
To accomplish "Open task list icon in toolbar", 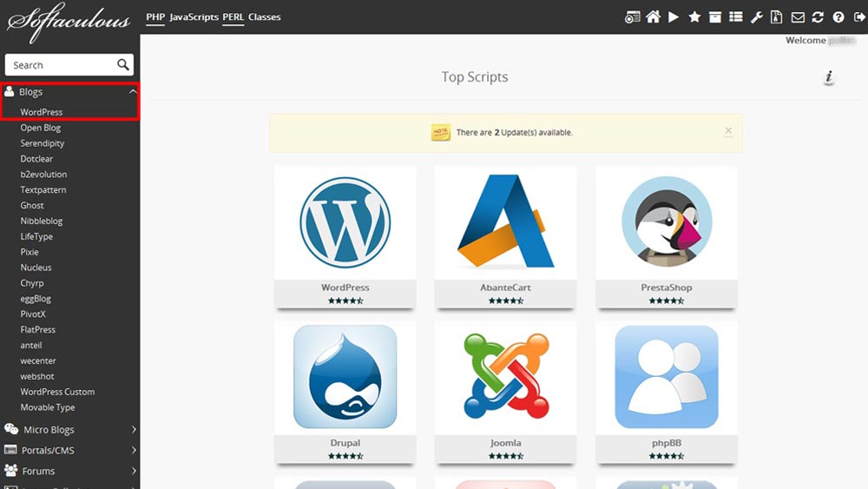I will coord(736,17).
